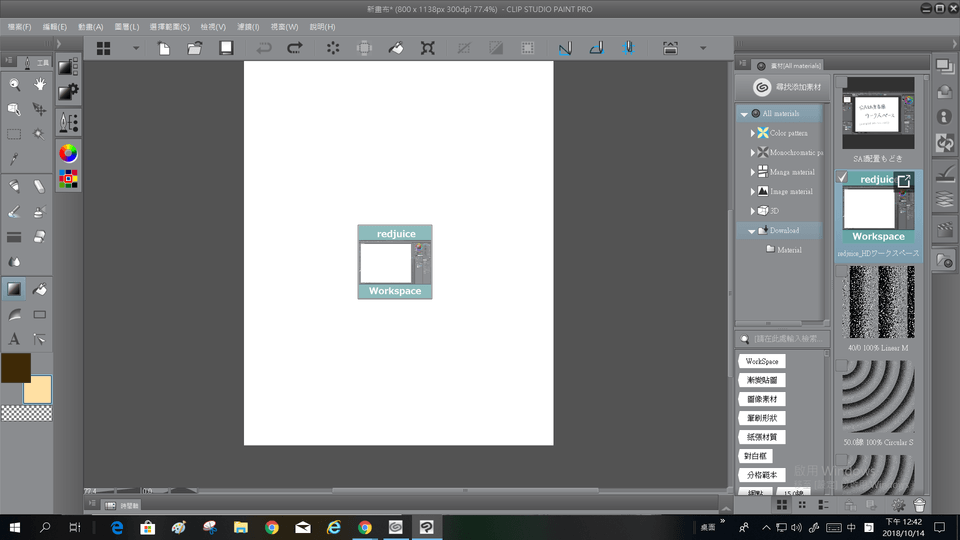Open the Tool Property palette icon

tap(68, 92)
